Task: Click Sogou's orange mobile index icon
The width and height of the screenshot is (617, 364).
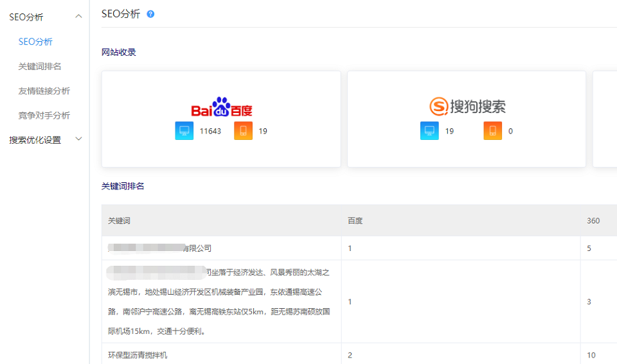Action: pyautogui.click(x=493, y=131)
